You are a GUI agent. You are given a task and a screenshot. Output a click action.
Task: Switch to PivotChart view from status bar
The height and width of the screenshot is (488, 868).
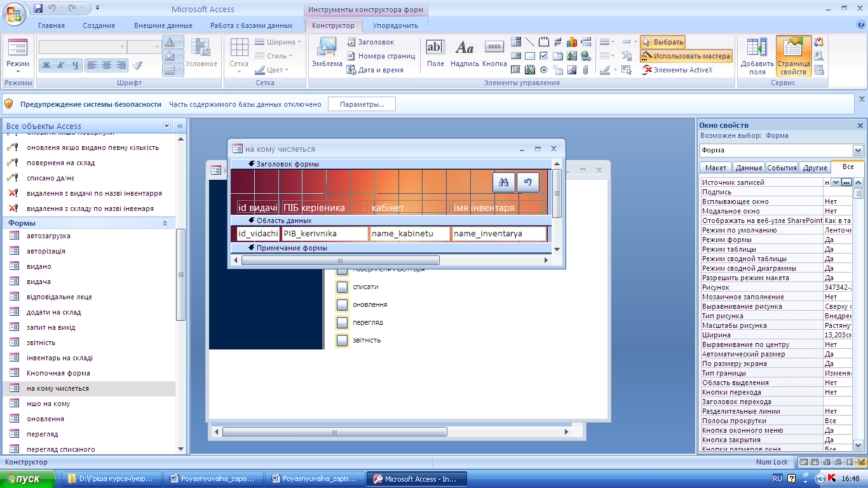838,462
